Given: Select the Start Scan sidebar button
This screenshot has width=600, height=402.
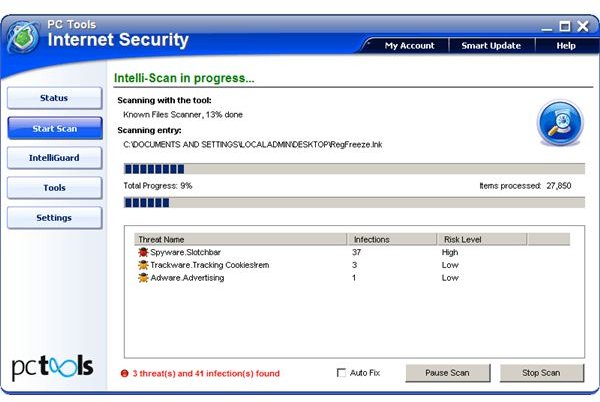Looking at the screenshot, I should (55, 129).
